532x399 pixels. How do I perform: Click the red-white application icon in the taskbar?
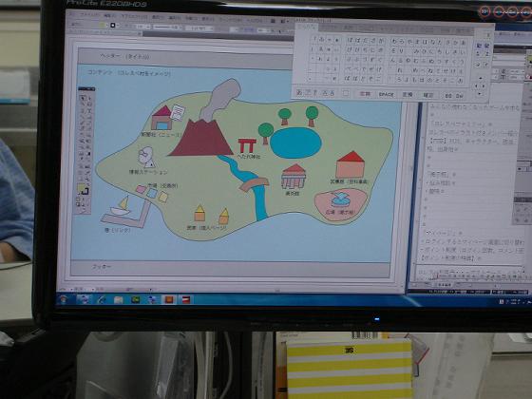point(185,299)
